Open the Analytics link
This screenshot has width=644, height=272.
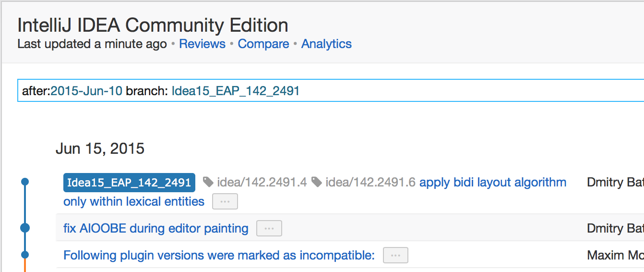[326, 44]
